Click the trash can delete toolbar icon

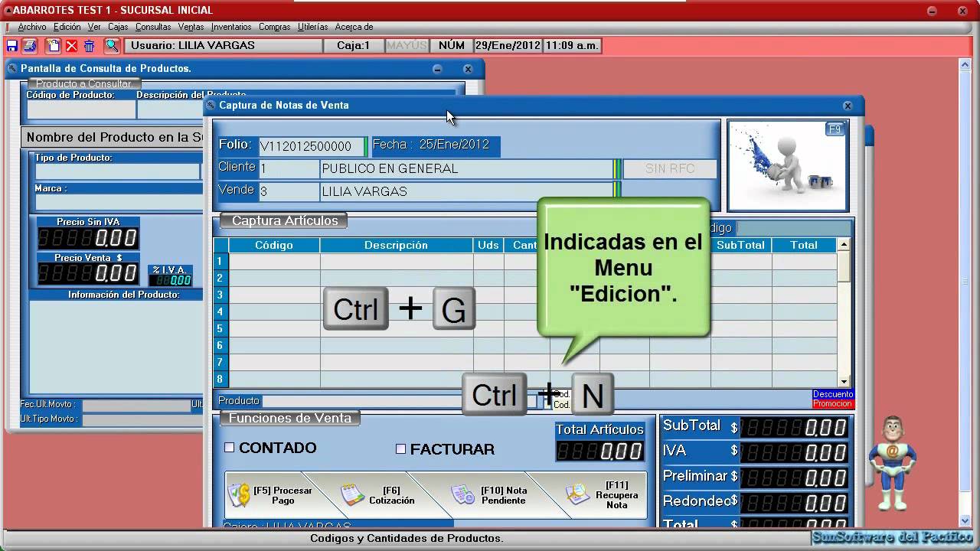[89, 46]
